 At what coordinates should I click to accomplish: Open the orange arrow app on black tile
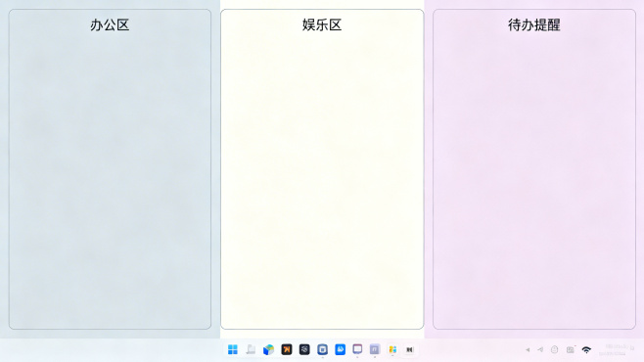click(x=287, y=349)
